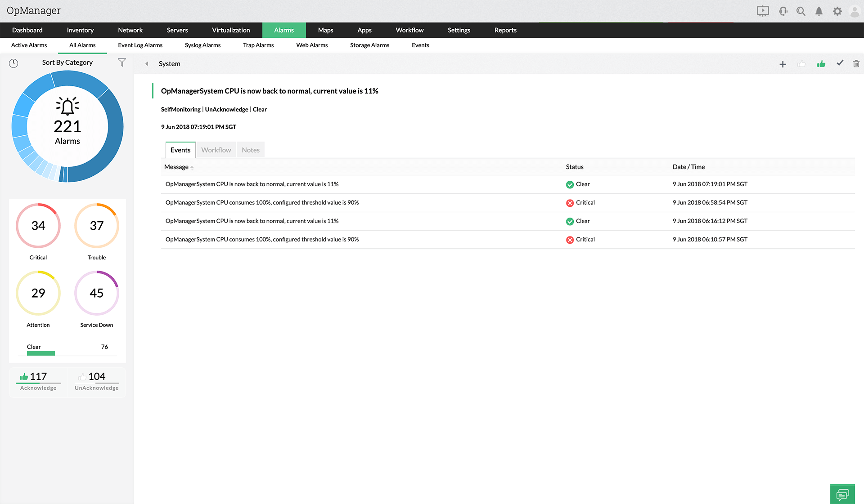Click the grey unacknowledge thumbs-up icon
The width and height of the screenshot is (864, 504).
(x=801, y=64)
